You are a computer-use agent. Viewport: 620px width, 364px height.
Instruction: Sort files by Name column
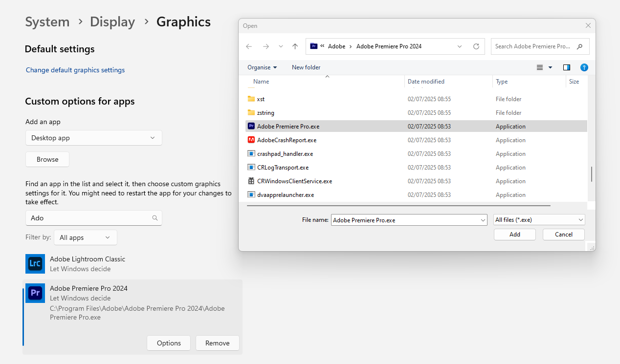point(261,82)
